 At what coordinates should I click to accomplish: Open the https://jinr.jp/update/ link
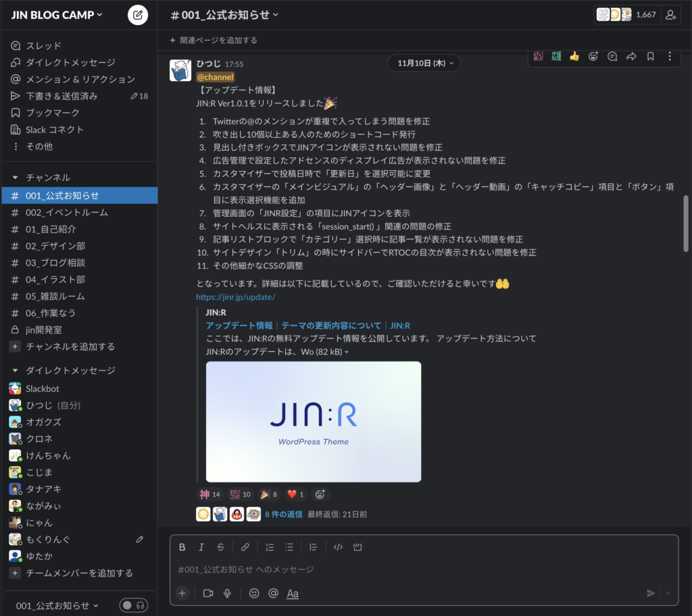coord(236,297)
